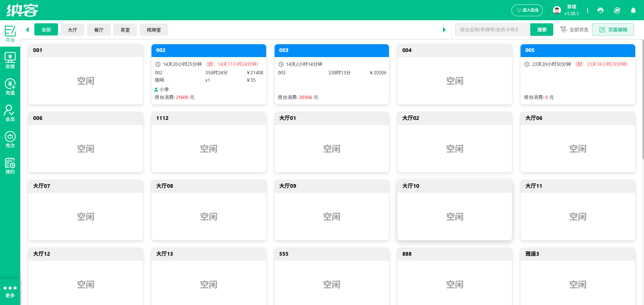Select the 棋牌室 tab
Screen dimensions: 644x305
pos(154,30)
